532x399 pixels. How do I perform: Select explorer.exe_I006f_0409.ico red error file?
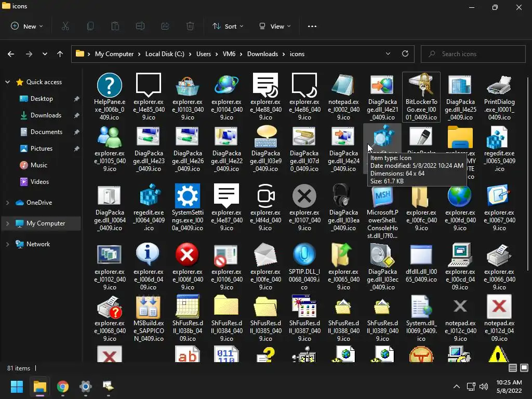(187, 267)
